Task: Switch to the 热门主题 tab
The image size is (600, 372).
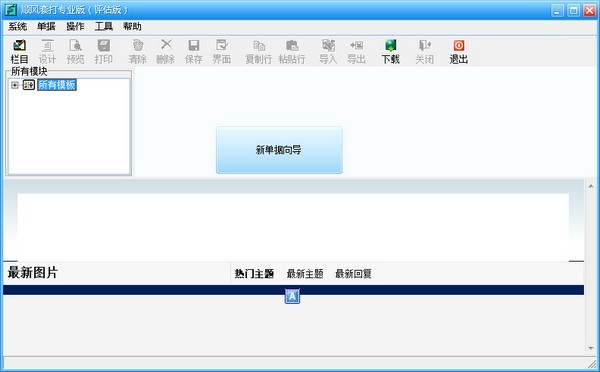Action: pyautogui.click(x=254, y=274)
